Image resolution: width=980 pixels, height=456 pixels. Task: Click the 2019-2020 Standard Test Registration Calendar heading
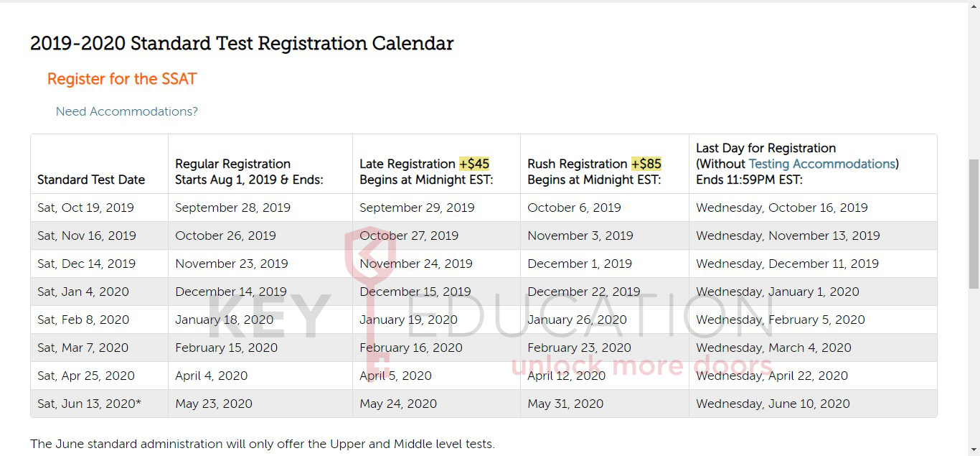pyautogui.click(x=242, y=44)
